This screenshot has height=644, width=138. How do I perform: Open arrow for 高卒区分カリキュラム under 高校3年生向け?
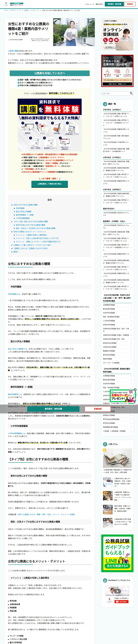[x=131, y=214]
